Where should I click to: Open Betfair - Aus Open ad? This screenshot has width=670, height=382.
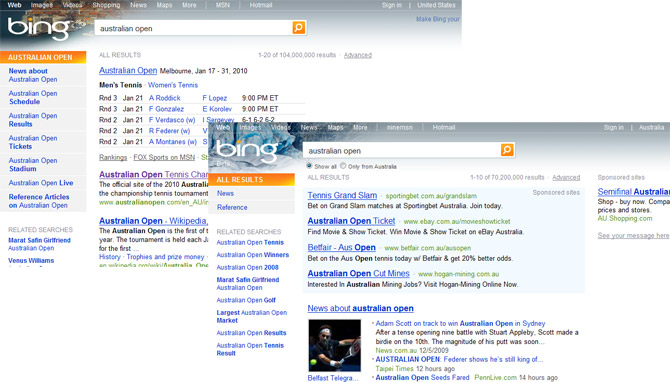click(x=341, y=247)
